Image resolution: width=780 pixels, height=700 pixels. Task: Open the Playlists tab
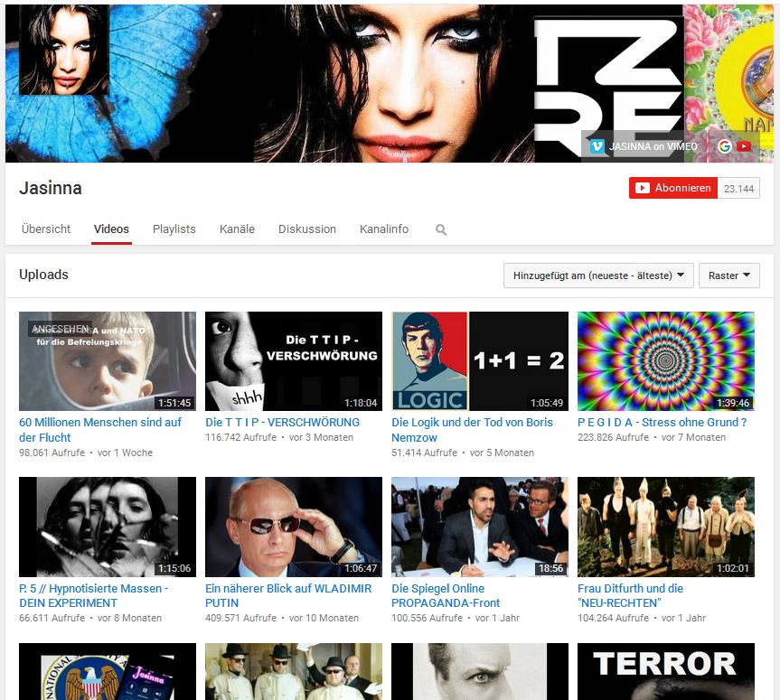174,229
